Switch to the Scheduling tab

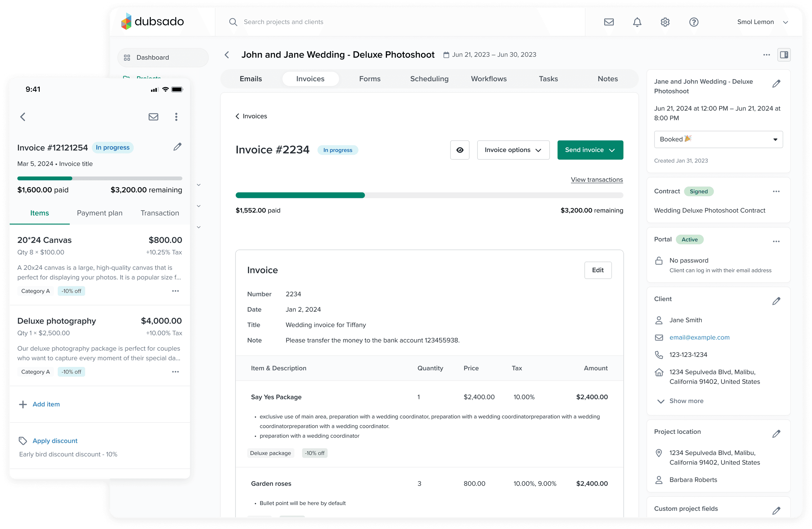429,79
